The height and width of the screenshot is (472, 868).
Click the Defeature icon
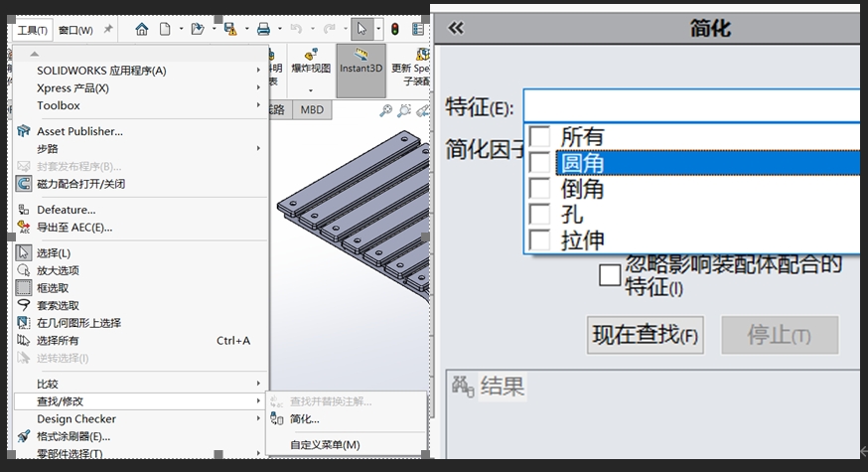[x=23, y=210]
